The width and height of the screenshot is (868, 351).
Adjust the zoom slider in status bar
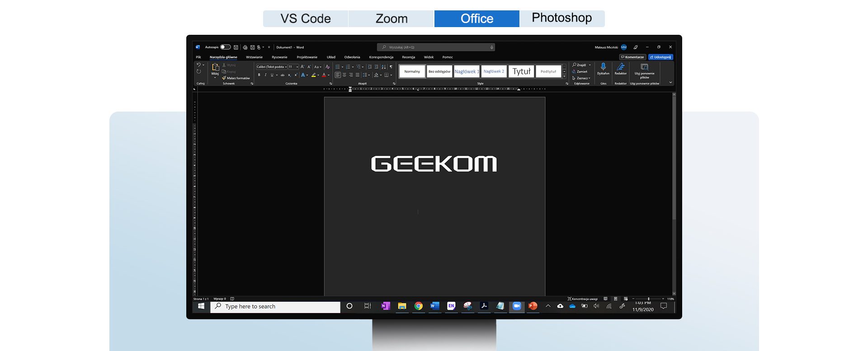pyautogui.click(x=649, y=299)
